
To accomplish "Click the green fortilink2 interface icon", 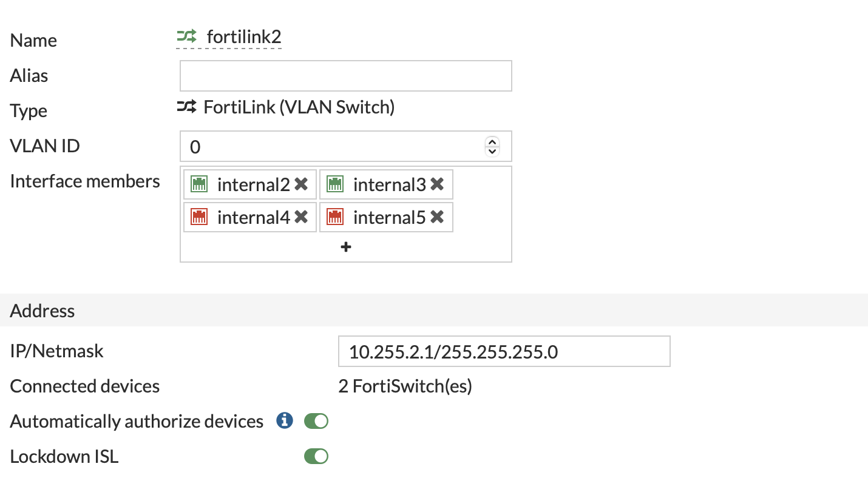I will (187, 36).
